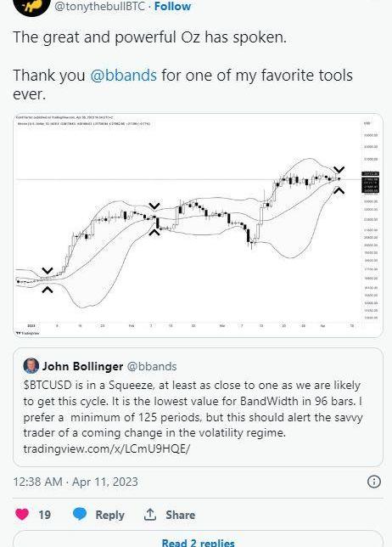Image resolution: width=392 pixels, height=547 pixels.
Task: Click the John Bollinger name in quoted tweet
Action: (x=82, y=366)
